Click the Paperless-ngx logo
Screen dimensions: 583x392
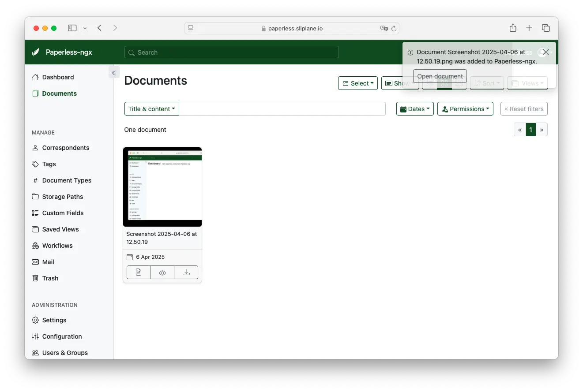[x=62, y=52]
